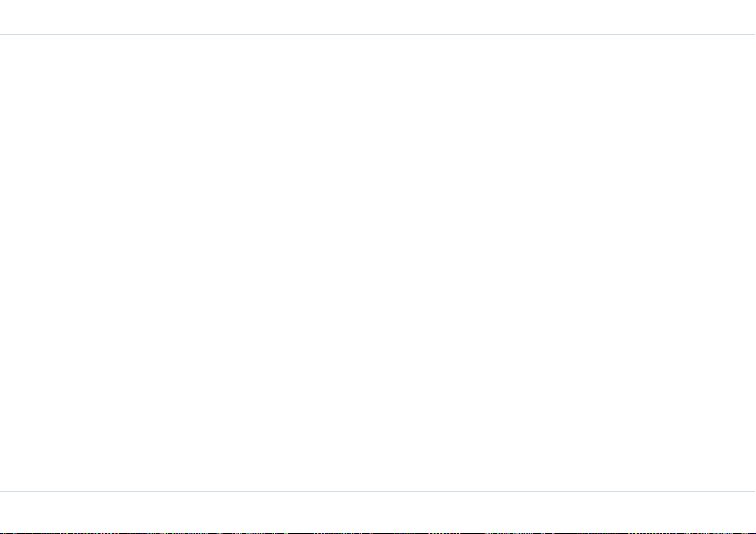Image resolution: width=756 pixels, height=534 pixels.
Task: Click the teal header divider line
Action: point(378,35)
